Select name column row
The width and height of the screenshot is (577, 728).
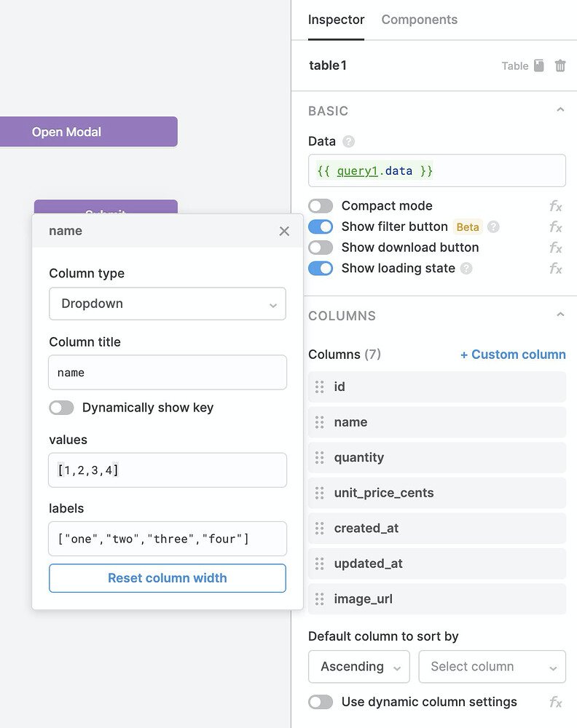(x=436, y=422)
